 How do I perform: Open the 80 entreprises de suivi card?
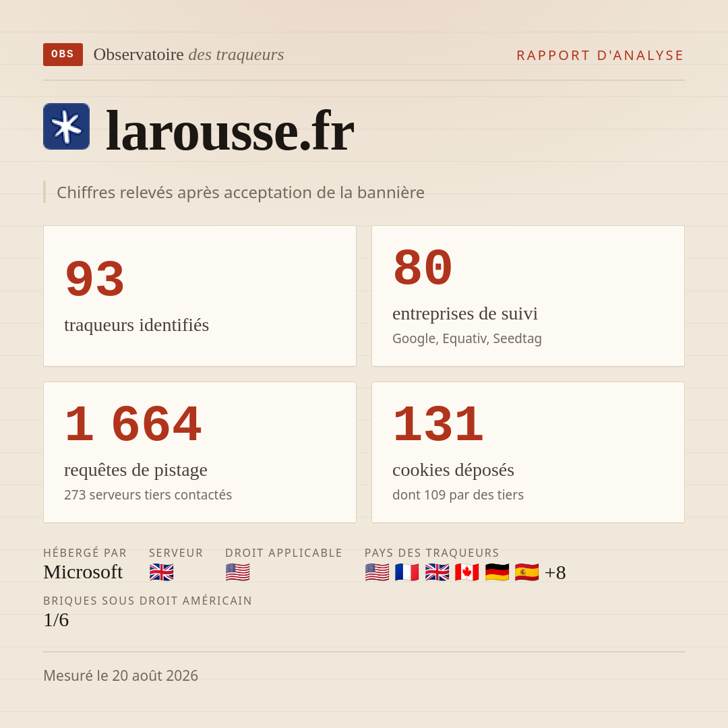tap(528, 296)
